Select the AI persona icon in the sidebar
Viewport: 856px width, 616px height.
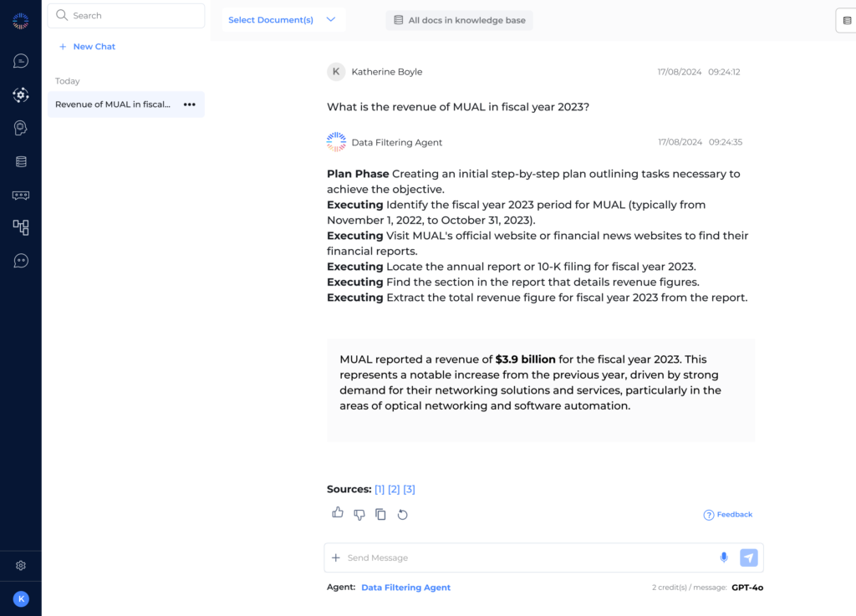pos(20,127)
